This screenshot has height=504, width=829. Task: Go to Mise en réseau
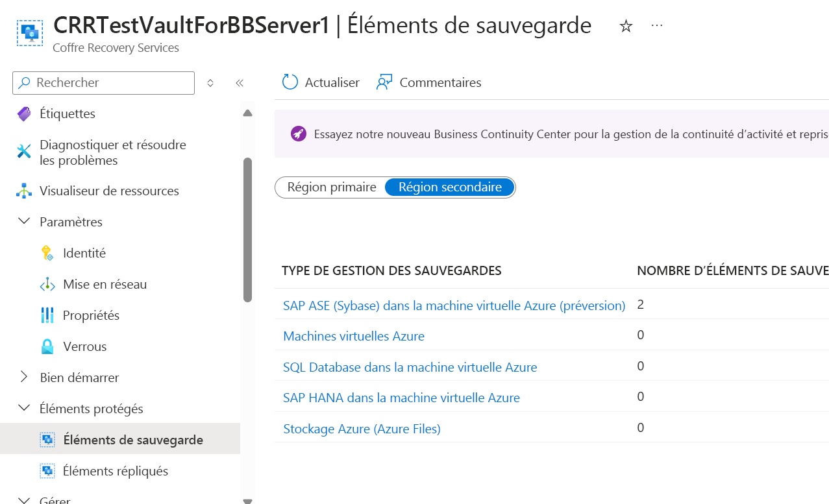click(x=105, y=284)
